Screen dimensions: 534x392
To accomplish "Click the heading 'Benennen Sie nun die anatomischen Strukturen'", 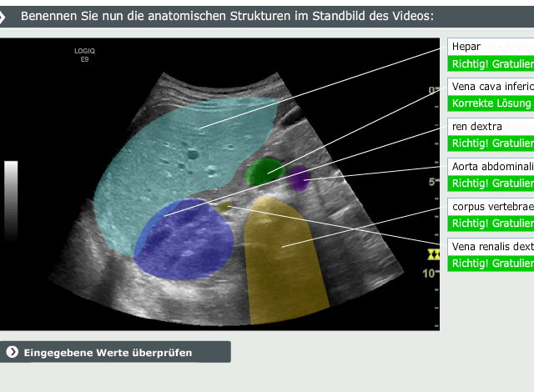I will coord(227,16).
